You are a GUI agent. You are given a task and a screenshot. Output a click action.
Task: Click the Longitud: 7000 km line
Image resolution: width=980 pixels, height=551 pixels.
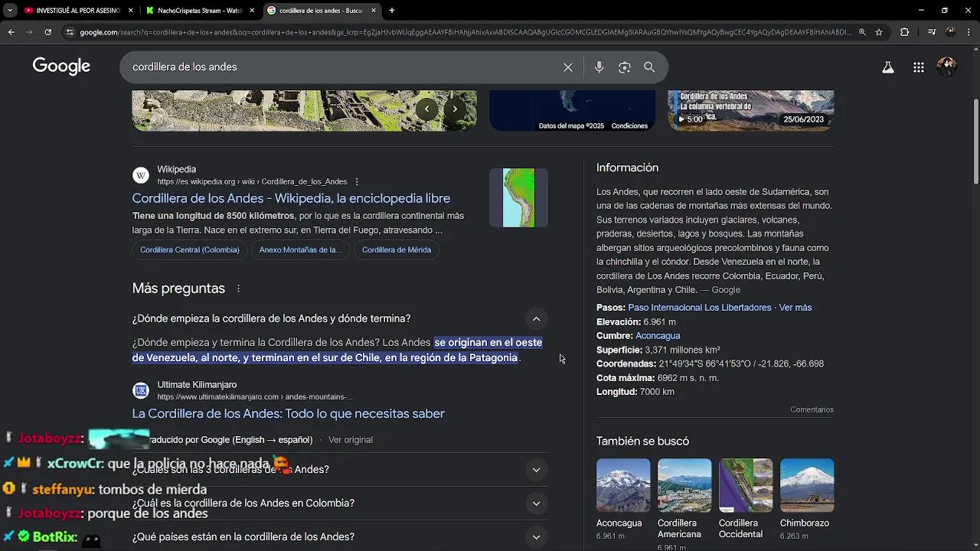click(x=635, y=392)
